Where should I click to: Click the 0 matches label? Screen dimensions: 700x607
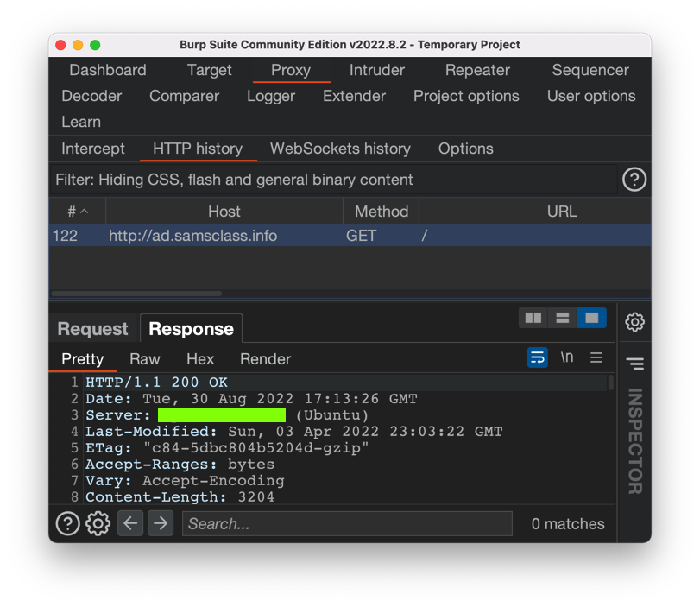click(568, 523)
